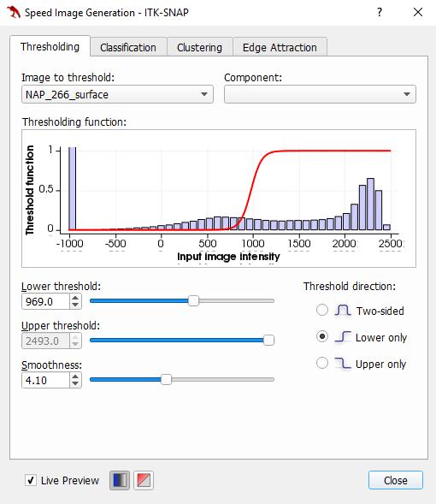Switch to the Classification tab
Image resolution: width=436 pixels, height=504 pixels.
point(128,48)
